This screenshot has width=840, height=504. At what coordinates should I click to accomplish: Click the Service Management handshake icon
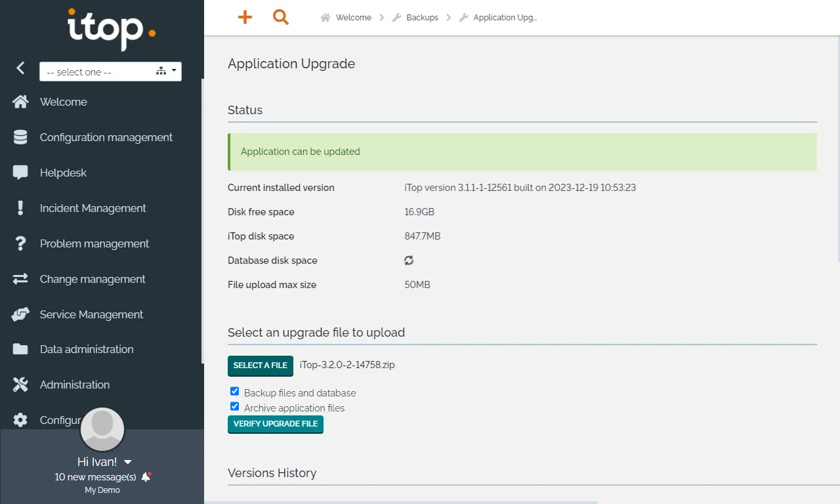pyautogui.click(x=20, y=314)
